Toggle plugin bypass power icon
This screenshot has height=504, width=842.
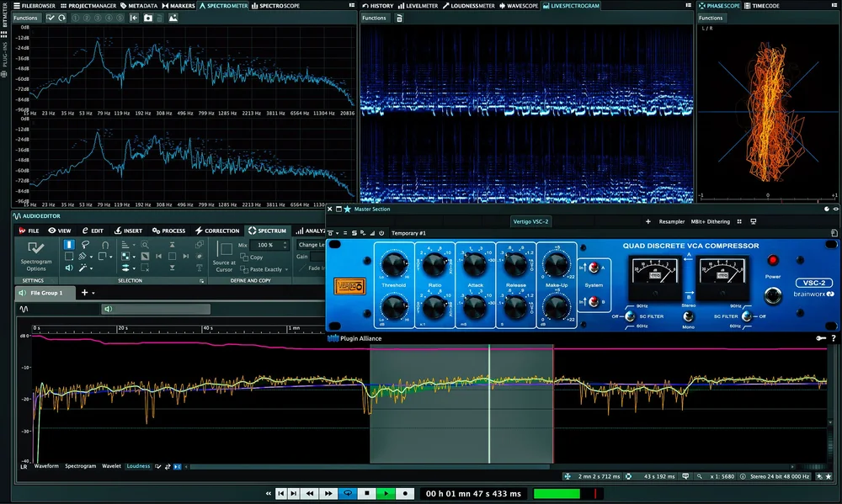381,233
